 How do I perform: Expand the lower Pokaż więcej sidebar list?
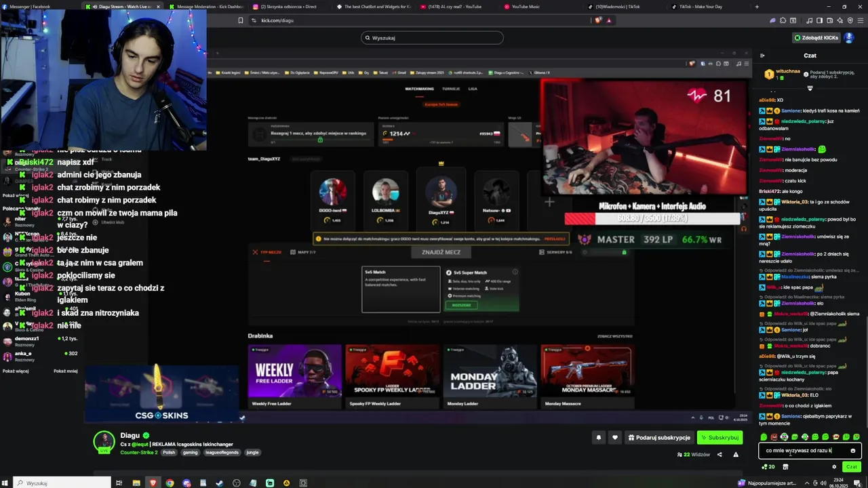tap(16, 371)
